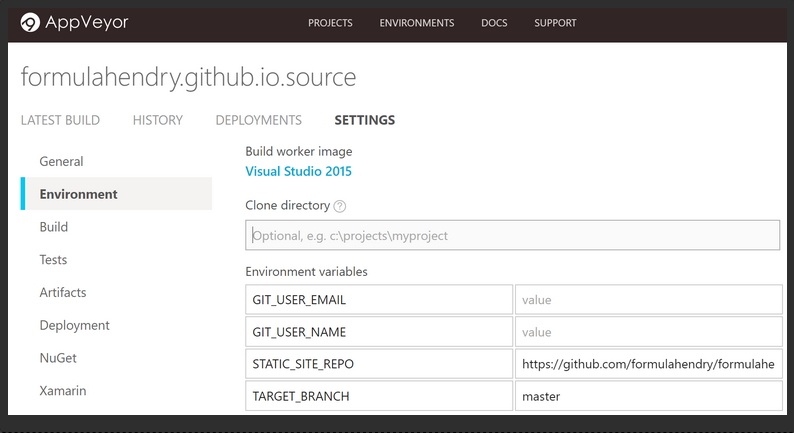The height and width of the screenshot is (433, 794).
Task: Focus the Clone directory input field
Action: tap(512, 235)
